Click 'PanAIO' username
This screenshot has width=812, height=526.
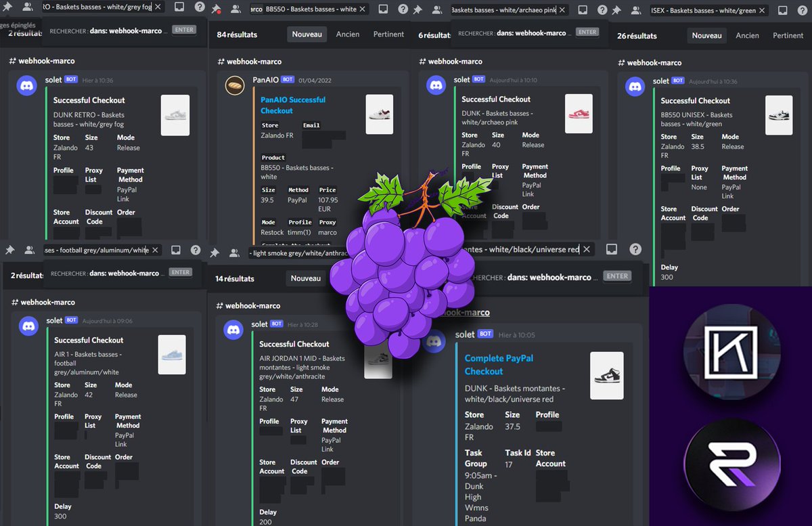point(265,79)
